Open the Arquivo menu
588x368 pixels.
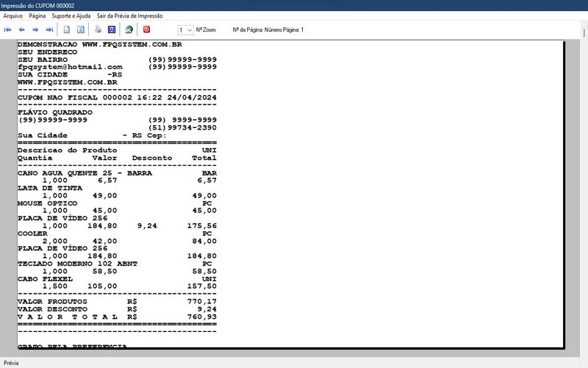13,15
